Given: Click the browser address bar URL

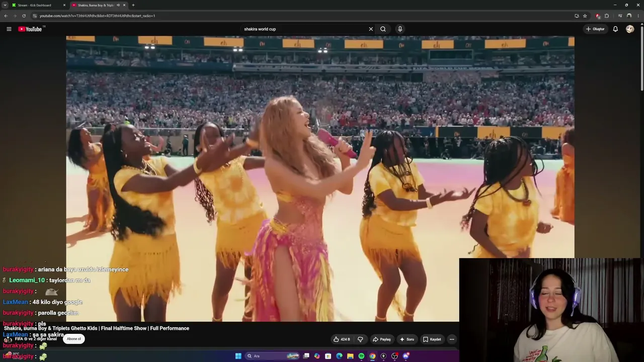Looking at the screenshot, I should (x=97, y=16).
